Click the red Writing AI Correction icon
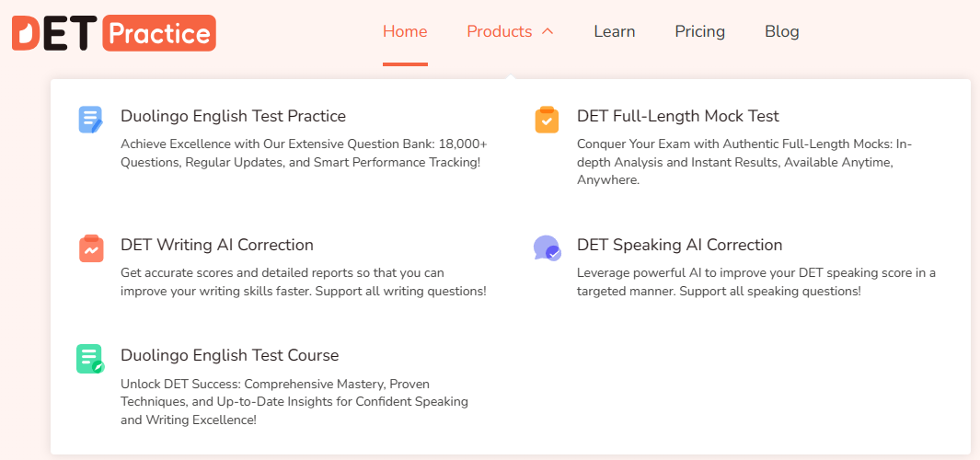Viewport: 980px width, 460px height. 90,248
